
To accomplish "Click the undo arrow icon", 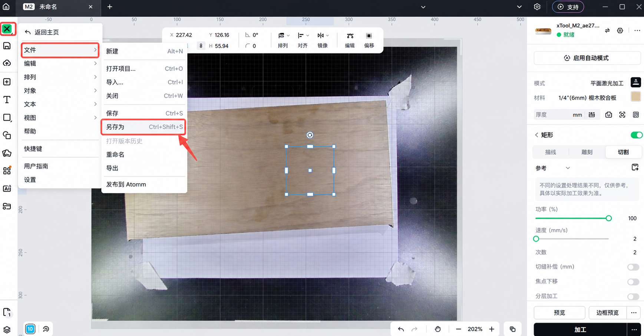I will pyautogui.click(x=401, y=329).
